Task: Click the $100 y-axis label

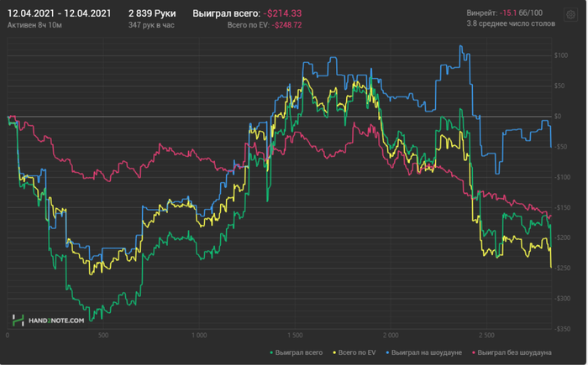Action: pos(561,55)
